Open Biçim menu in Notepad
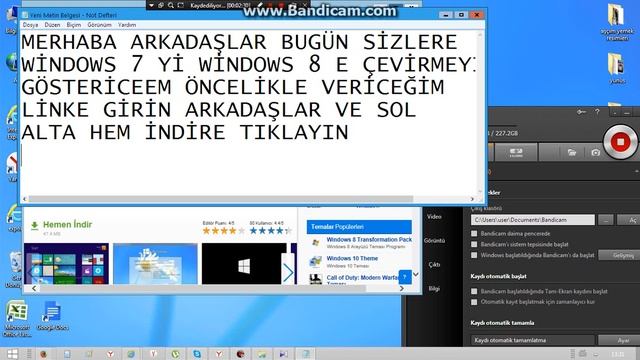 (74, 25)
